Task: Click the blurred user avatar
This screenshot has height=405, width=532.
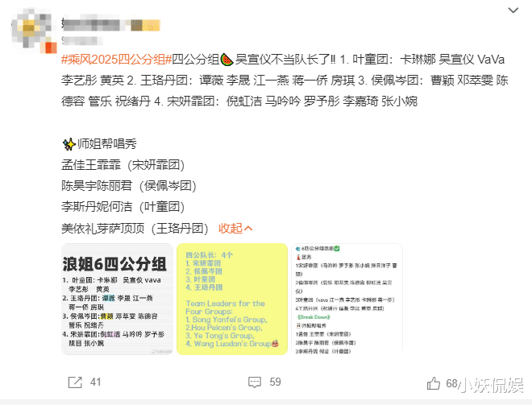Action: pos(33,31)
